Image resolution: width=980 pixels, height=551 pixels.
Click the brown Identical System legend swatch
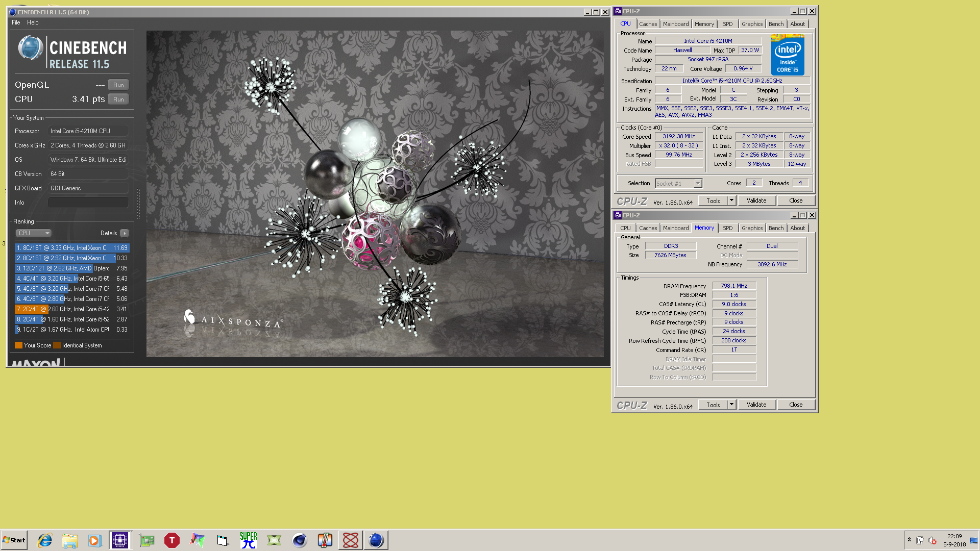click(57, 345)
